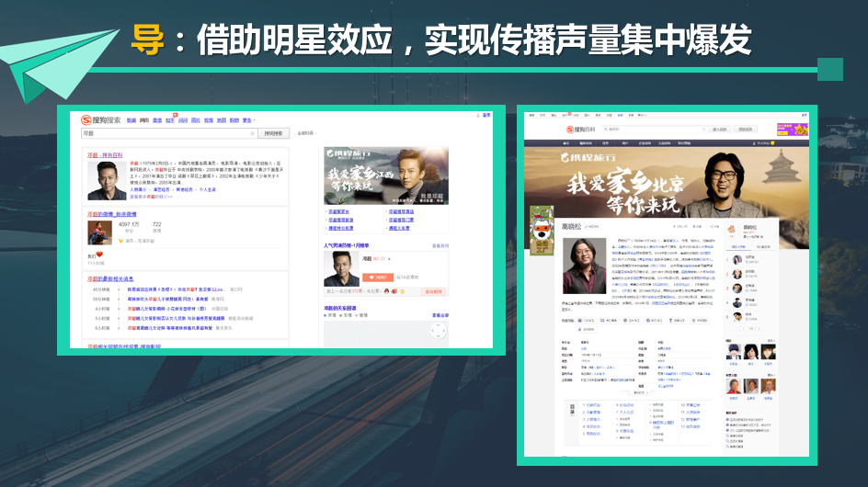868x487 pixels.
Task: Click pink flower icon beside 高晓松 panel
Action: [731, 229]
